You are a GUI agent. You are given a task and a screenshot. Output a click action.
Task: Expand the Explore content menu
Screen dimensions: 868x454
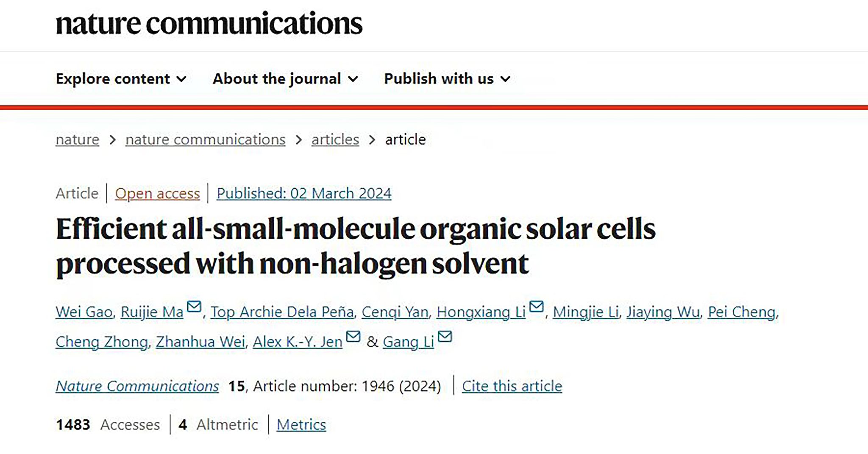[x=121, y=79]
